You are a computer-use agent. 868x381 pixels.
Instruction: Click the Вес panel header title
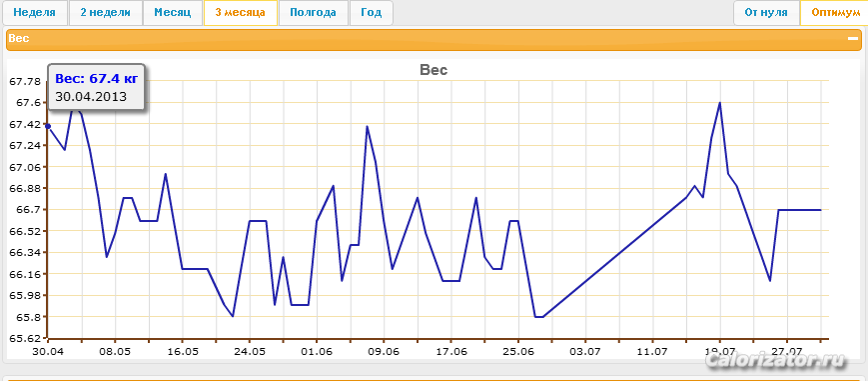19,39
